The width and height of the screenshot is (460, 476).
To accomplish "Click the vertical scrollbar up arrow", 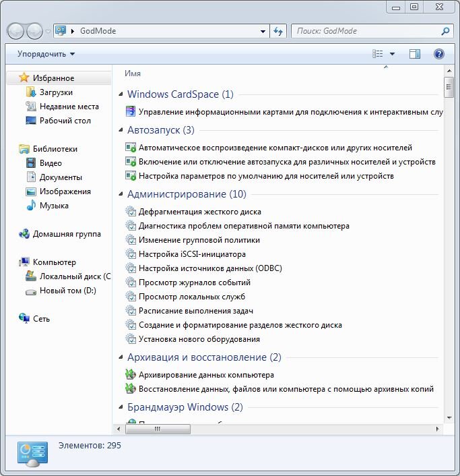I will coord(449,71).
